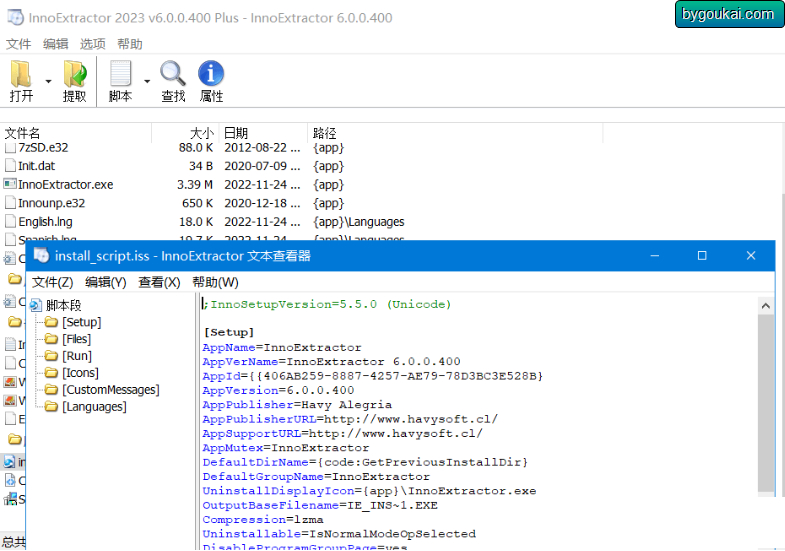Click the Init.dat file icon

(10, 166)
